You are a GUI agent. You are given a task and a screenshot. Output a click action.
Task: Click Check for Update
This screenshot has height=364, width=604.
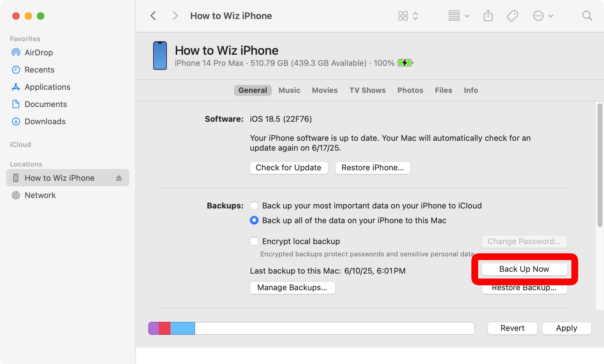[x=289, y=168]
